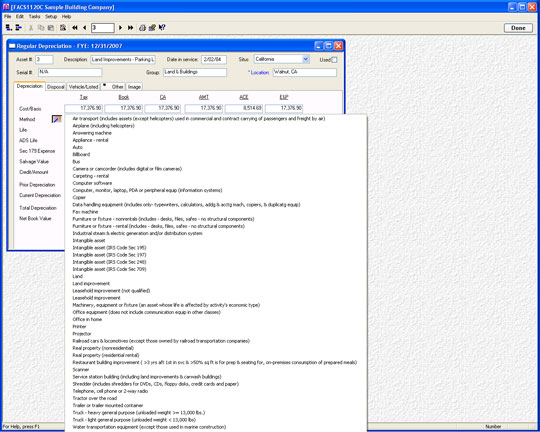Select 'Fax machine' entry

(x=85, y=212)
